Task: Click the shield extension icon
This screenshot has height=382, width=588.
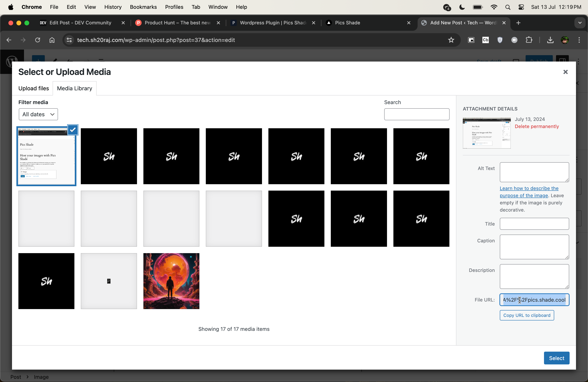Action: pyautogui.click(x=500, y=40)
